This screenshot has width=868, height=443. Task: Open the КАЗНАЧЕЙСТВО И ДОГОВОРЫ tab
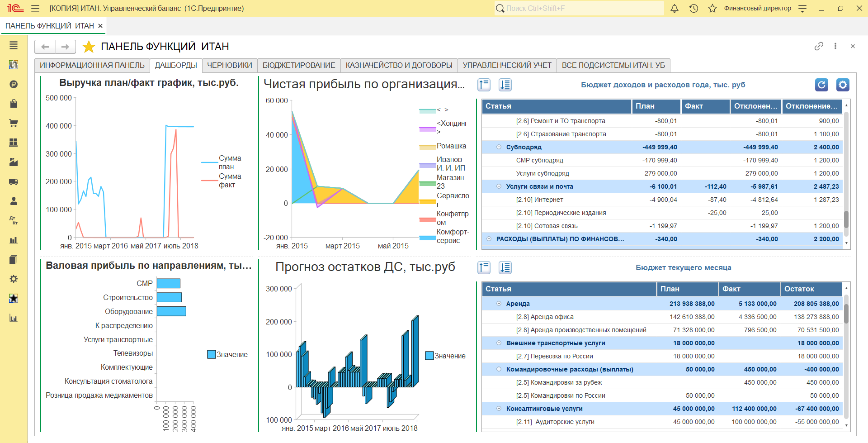399,65
